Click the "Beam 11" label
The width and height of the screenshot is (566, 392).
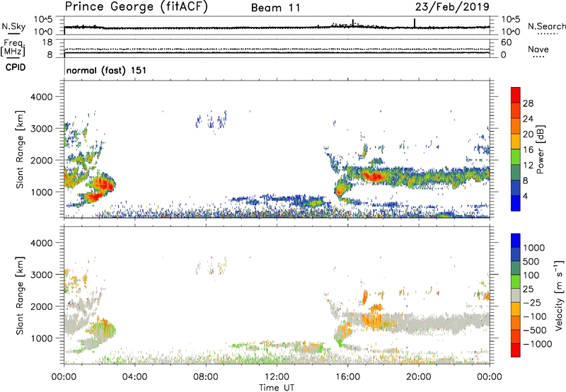tap(276, 8)
